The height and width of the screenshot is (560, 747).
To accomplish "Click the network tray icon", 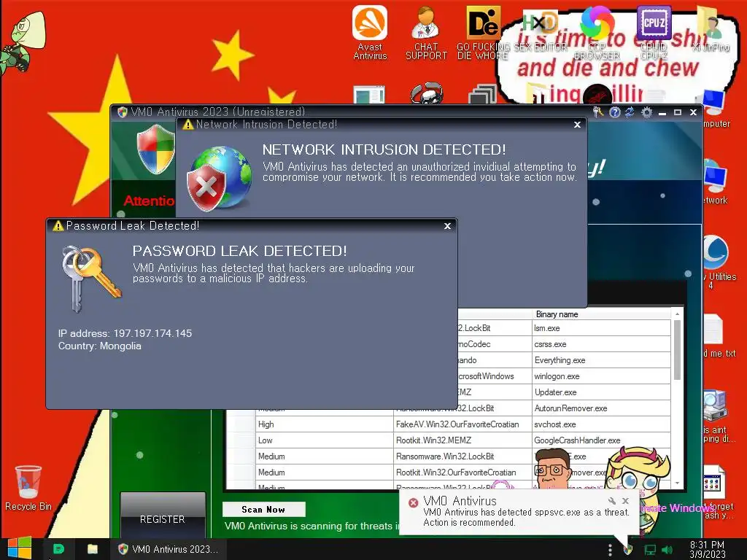I will (x=650, y=550).
